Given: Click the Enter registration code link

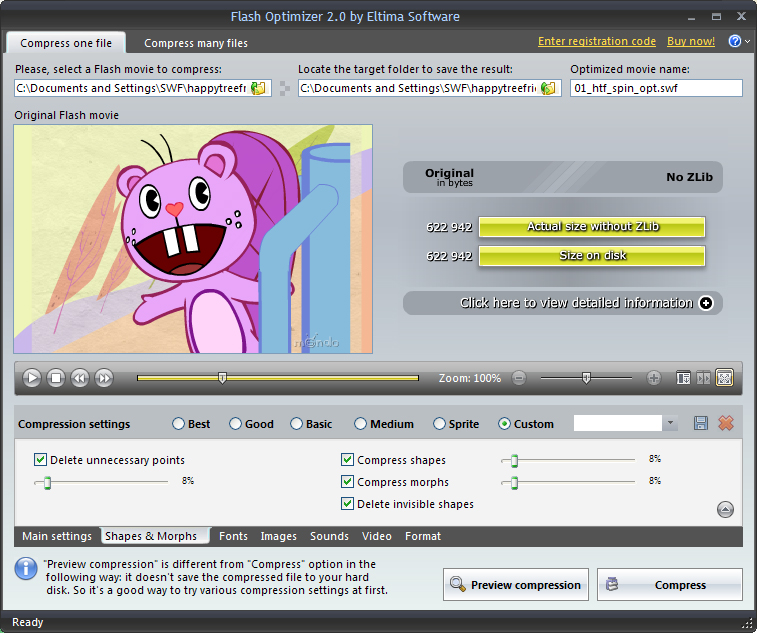Looking at the screenshot, I should point(596,41).
